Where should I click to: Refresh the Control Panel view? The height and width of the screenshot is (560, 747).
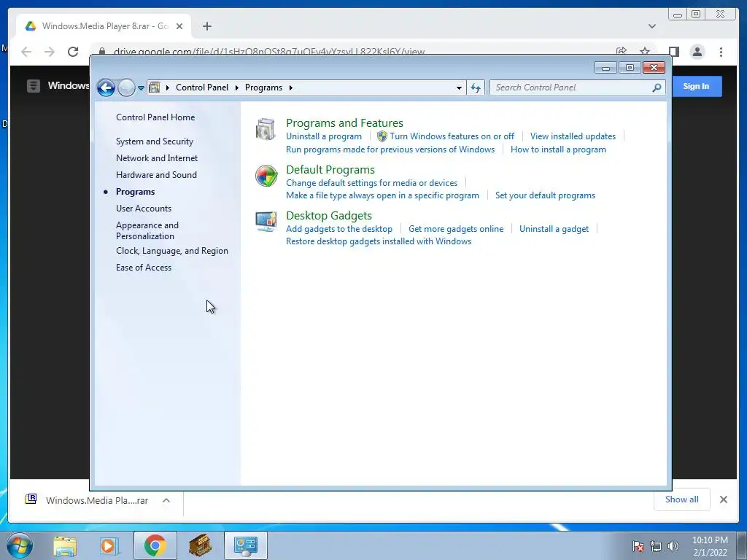tap(476, 87)
